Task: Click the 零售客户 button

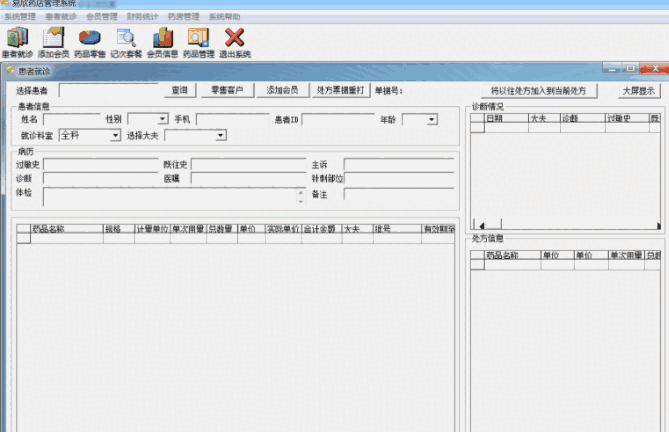Action: (x=227, y=90)
